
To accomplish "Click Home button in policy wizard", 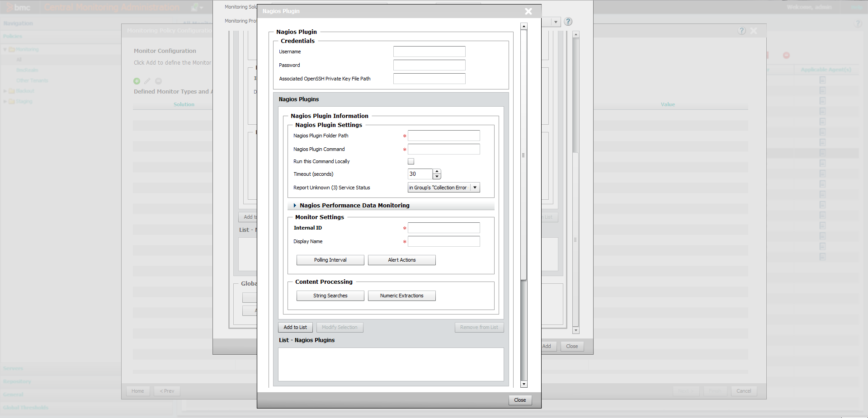I will coord(138,391).
